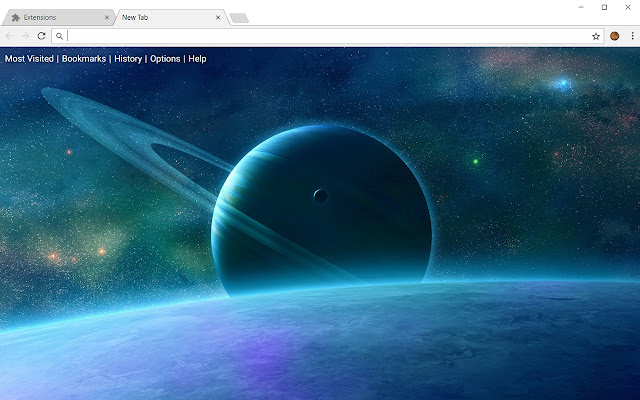Maximize the browser window
Image resolution: width=640 pixels, height=400 pixels.
click(604, 7)
